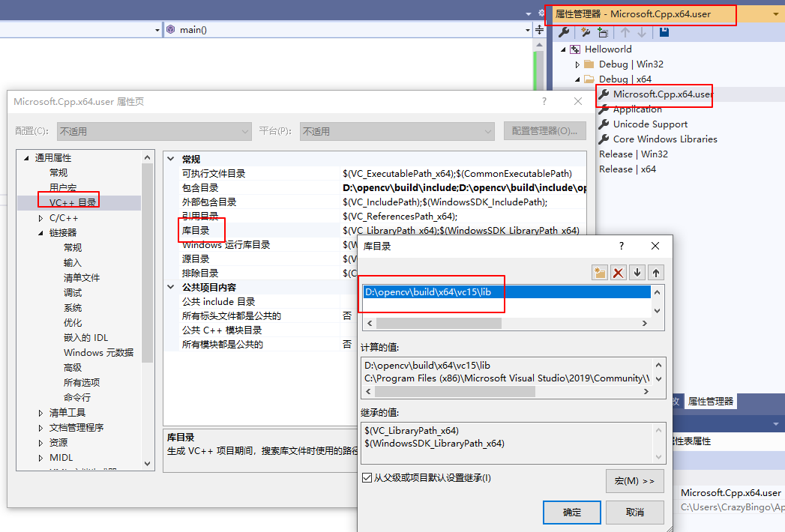Collapse the 常规 section in property grid
This screenshot has height=532, width=785.
click(170, 159)
